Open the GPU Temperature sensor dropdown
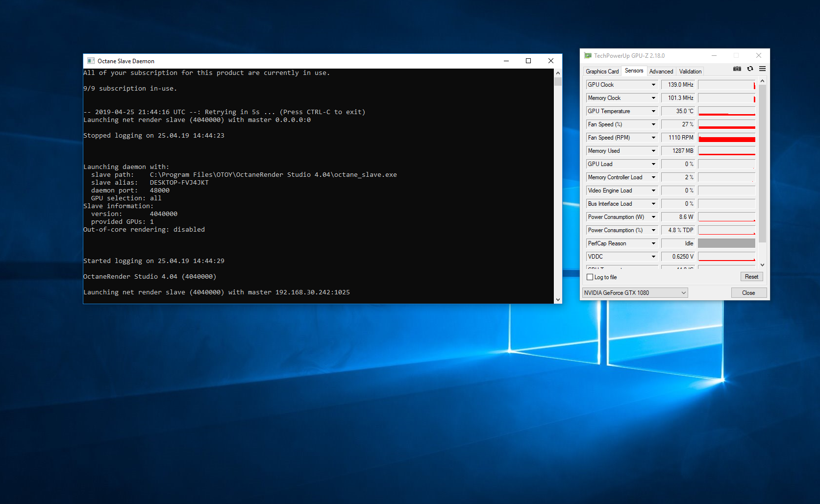 coord(653,111)
